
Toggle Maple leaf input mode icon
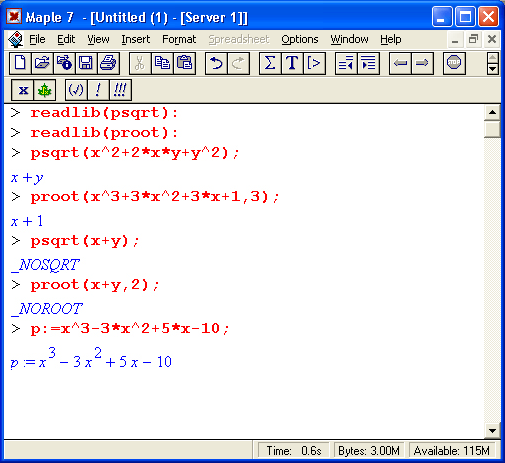tap(45, 90)
